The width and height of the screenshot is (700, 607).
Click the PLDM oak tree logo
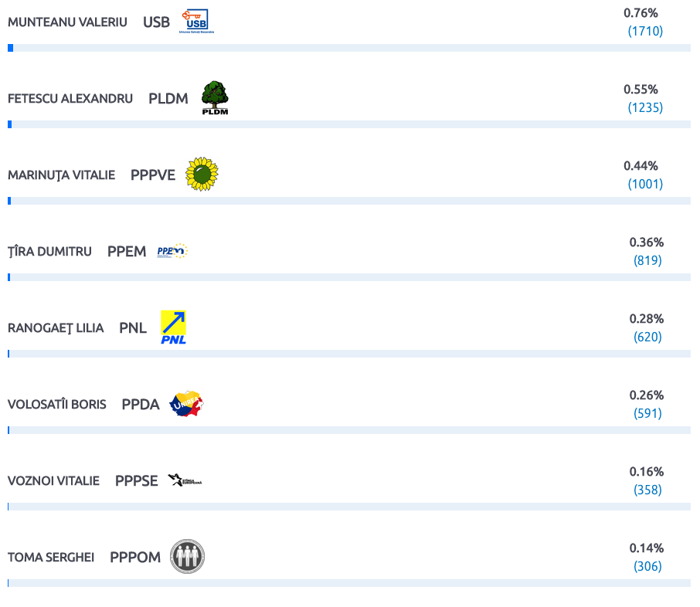215,98
